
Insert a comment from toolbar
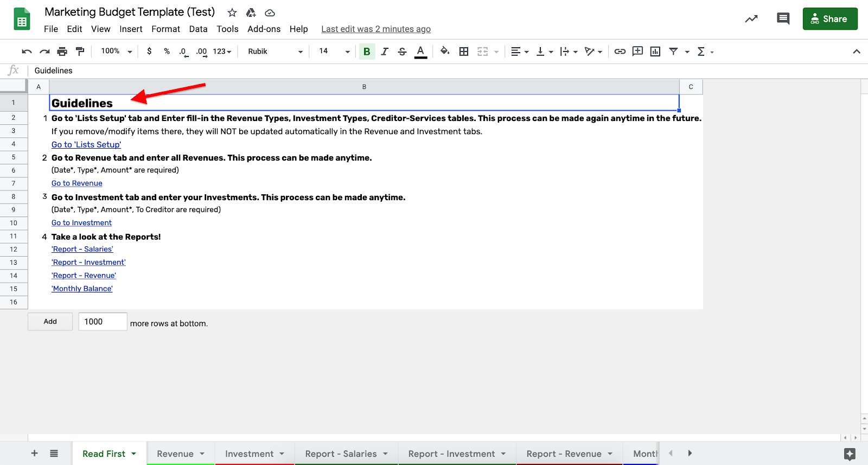638,52
